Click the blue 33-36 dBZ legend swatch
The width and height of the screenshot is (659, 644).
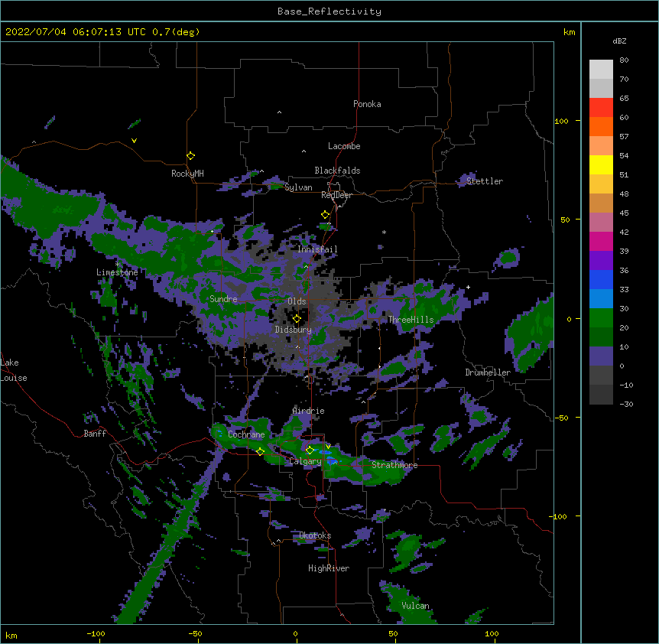601,279
